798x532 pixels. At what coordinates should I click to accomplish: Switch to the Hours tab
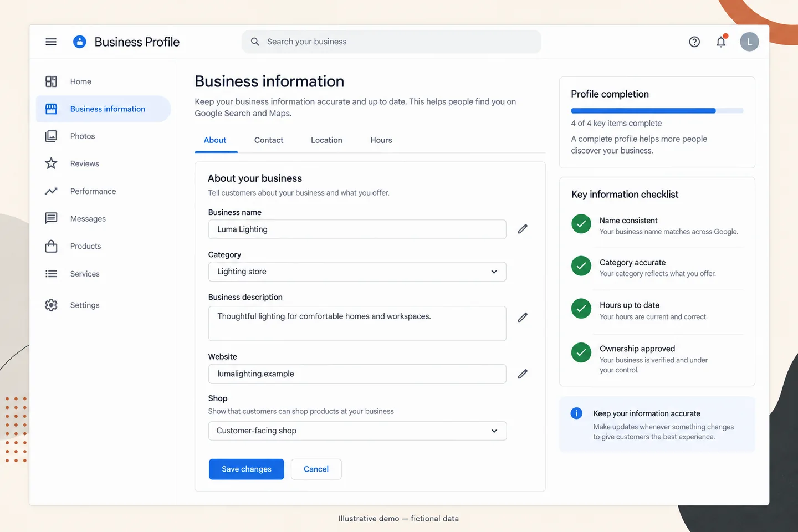381,140
